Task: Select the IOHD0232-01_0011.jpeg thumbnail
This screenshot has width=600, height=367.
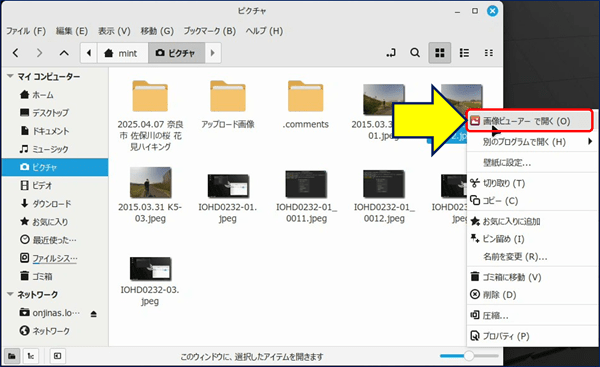Action: 306,184
